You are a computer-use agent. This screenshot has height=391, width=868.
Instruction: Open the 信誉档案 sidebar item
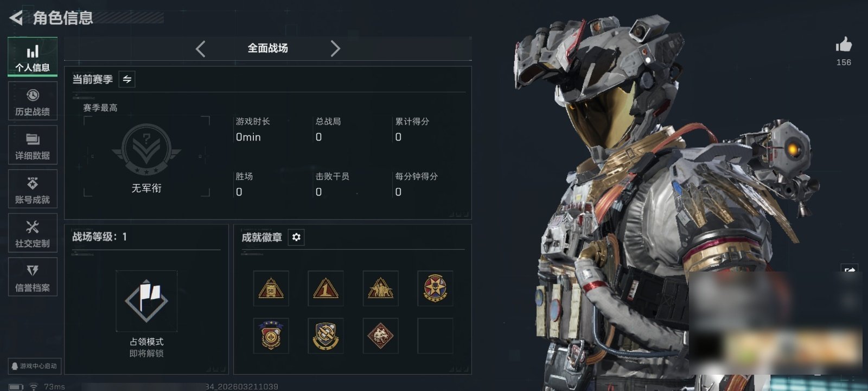[33, 277]
